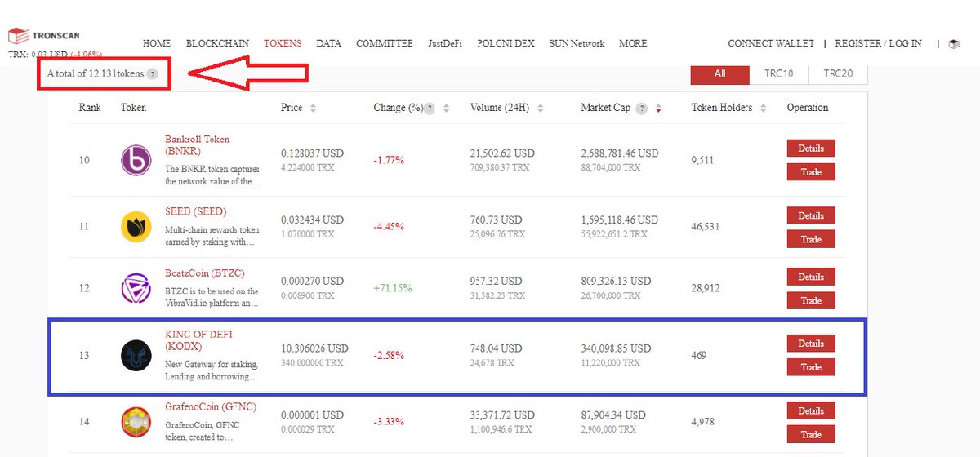Screen dimensions: 980x457
Task: Open JustDeFi menu item
Action: tap(445, 44)
